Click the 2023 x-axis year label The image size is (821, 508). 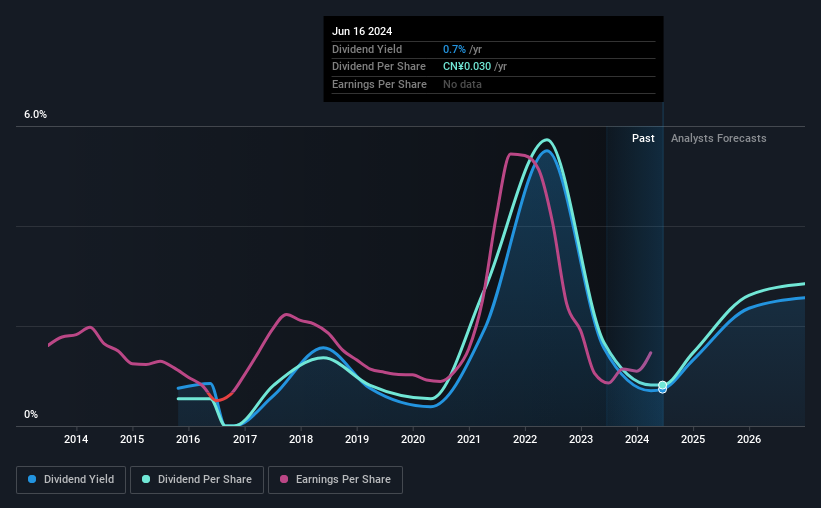click(581, 439)
